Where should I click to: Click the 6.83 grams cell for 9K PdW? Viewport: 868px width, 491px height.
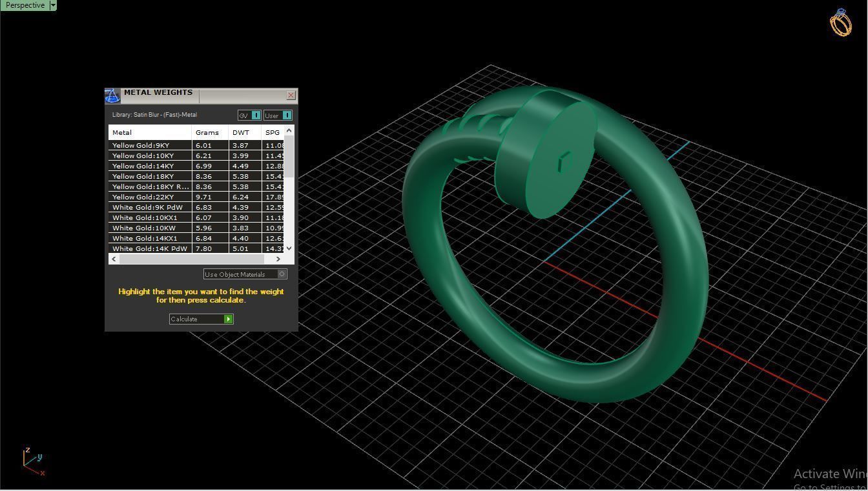click(211, 207)
